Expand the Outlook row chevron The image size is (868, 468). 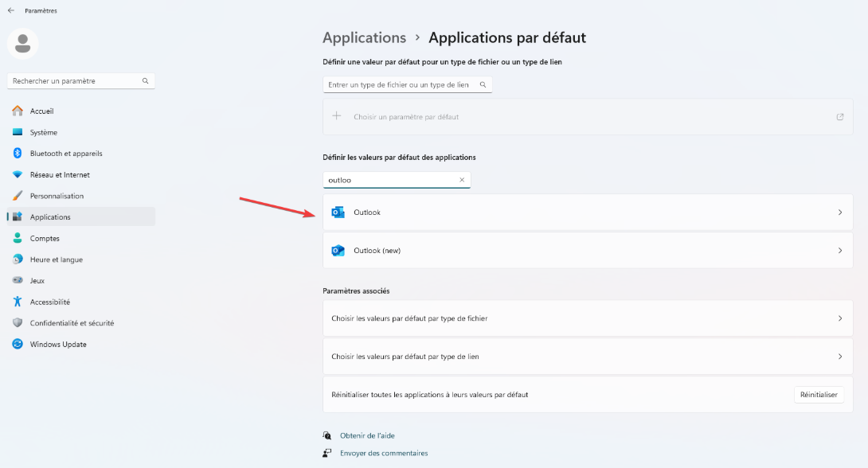point(840,213)
